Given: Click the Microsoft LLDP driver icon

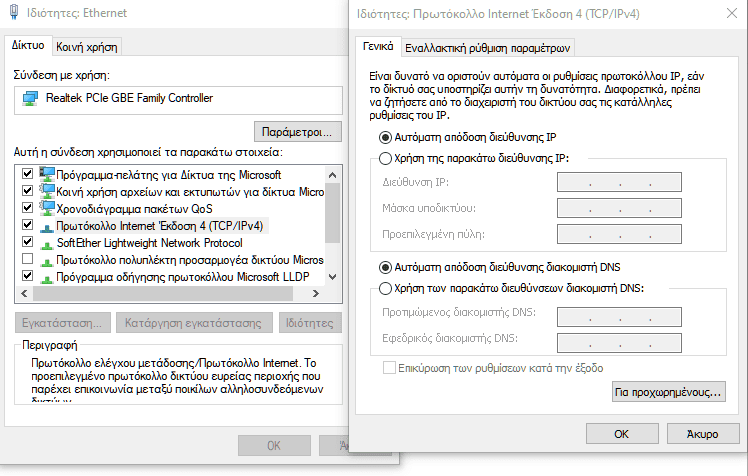Looking at the screenshot, I should coord(47,279).
